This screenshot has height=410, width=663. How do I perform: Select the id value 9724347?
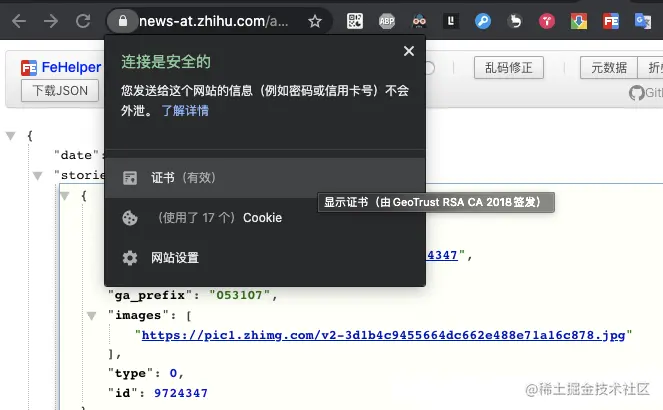[x=181, y=393]
